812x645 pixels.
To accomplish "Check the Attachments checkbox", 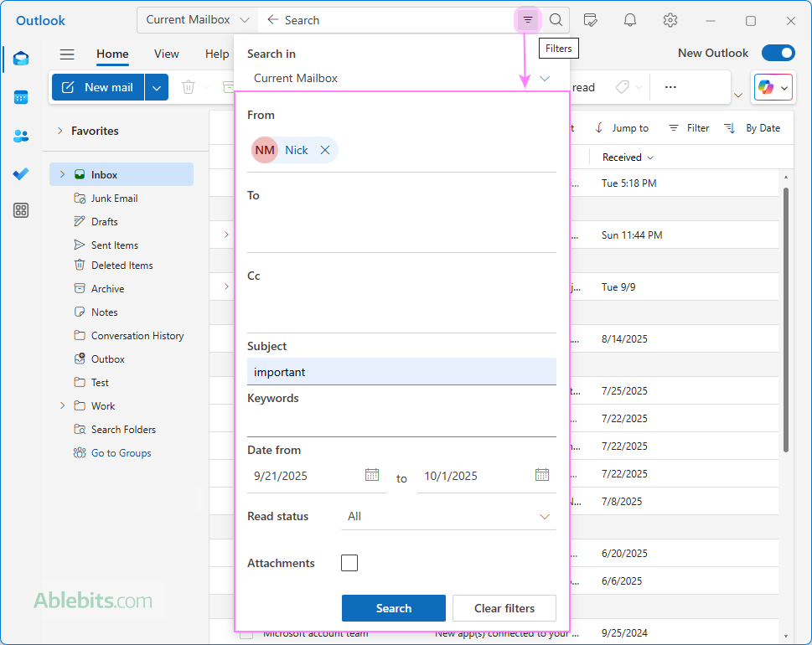I will [349, 563].
